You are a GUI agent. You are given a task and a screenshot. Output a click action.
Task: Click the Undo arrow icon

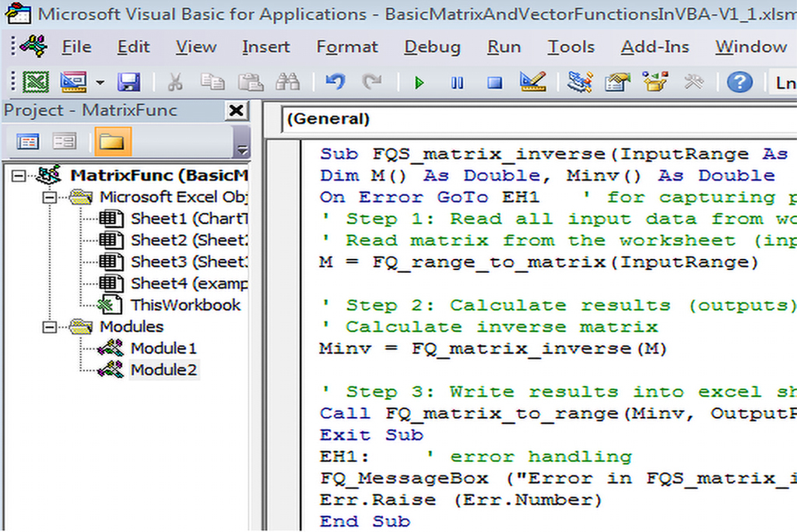335,82
